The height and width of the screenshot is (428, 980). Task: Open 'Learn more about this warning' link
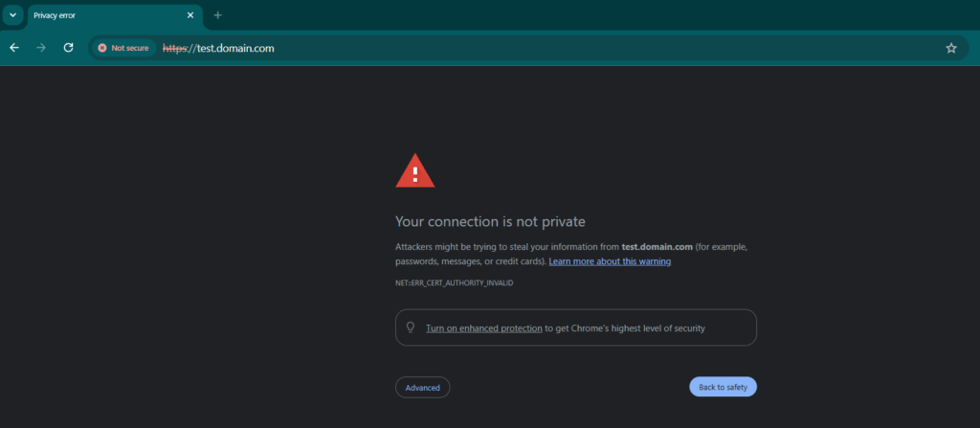click(x=610, y=261)
